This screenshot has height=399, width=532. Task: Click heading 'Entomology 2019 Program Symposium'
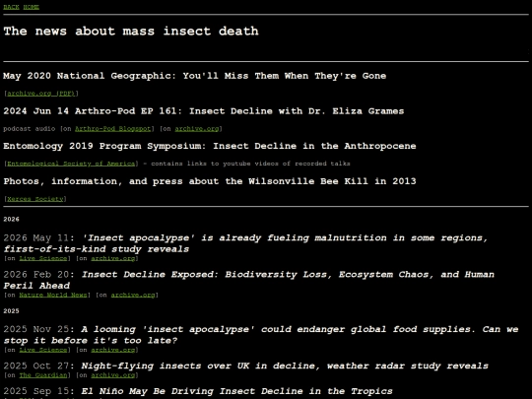pos(210,146)
